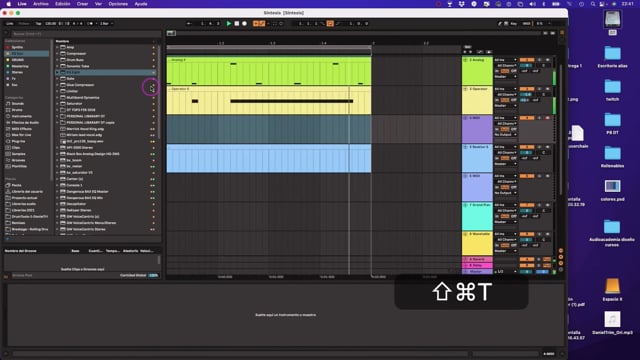
Task: Solo the 2 Analog track
Action: (539, 60)
